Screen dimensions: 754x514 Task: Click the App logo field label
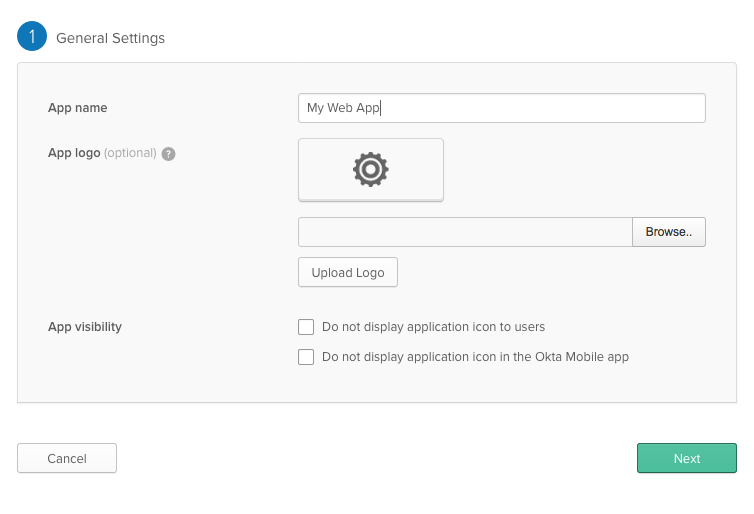74,153
